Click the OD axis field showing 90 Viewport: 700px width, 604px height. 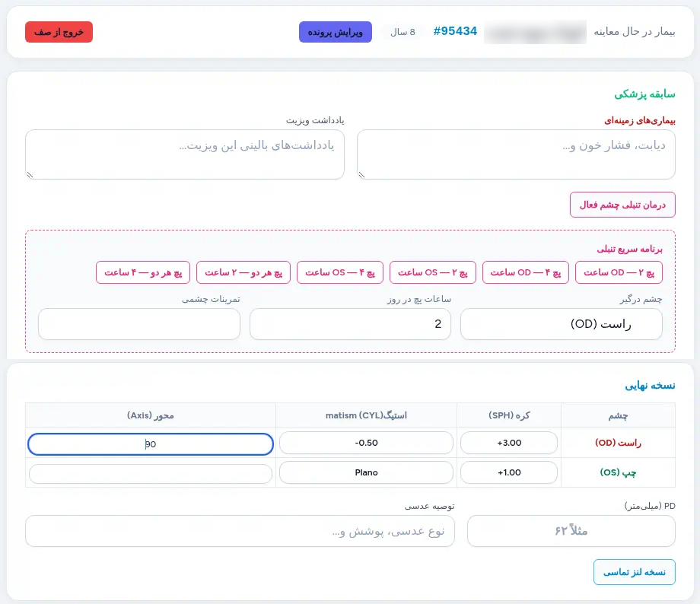click(151, 444)
